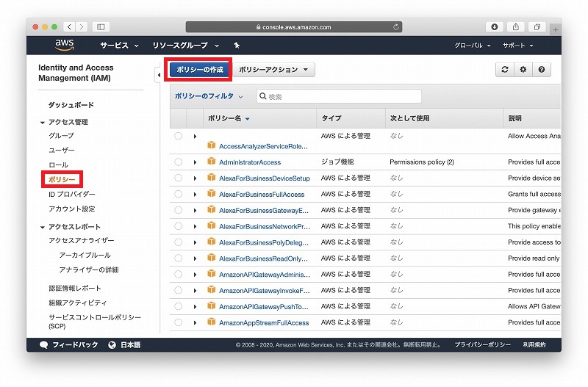Click the AWS logo home icon
Viewport: 588px width, 387px height.
pyautogui.click(x=65, y=45)
